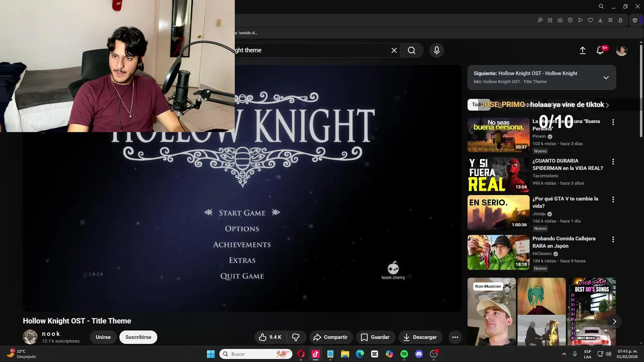Image resolution: width=644 pixels, height=362 pixels.
Task: Open Opera from the taskbar
Action: (x=301, y=354)
